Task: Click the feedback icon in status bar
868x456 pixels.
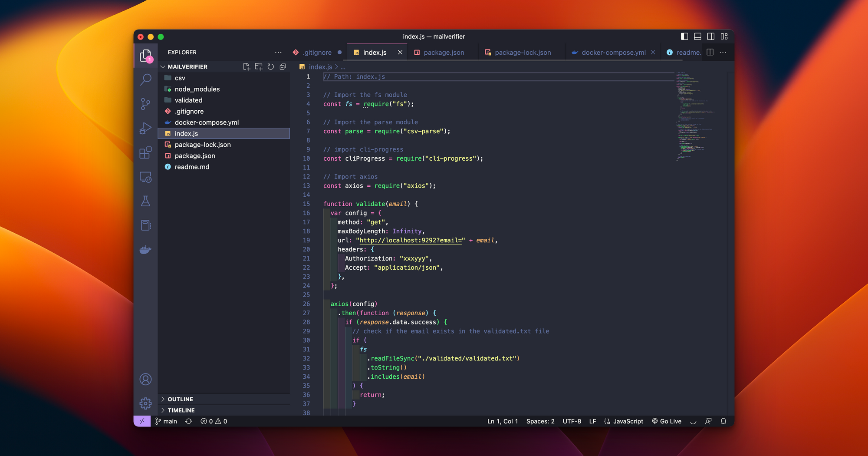Action: coord(708,421)
